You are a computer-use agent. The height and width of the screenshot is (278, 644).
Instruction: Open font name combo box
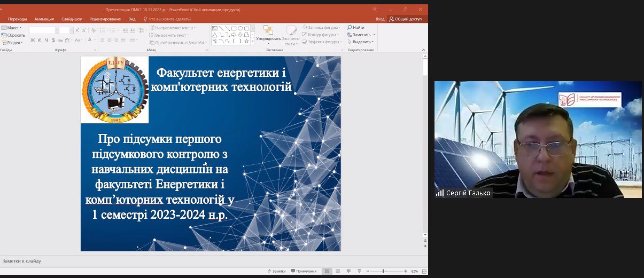pyautogui.click(x=43, y=30)
